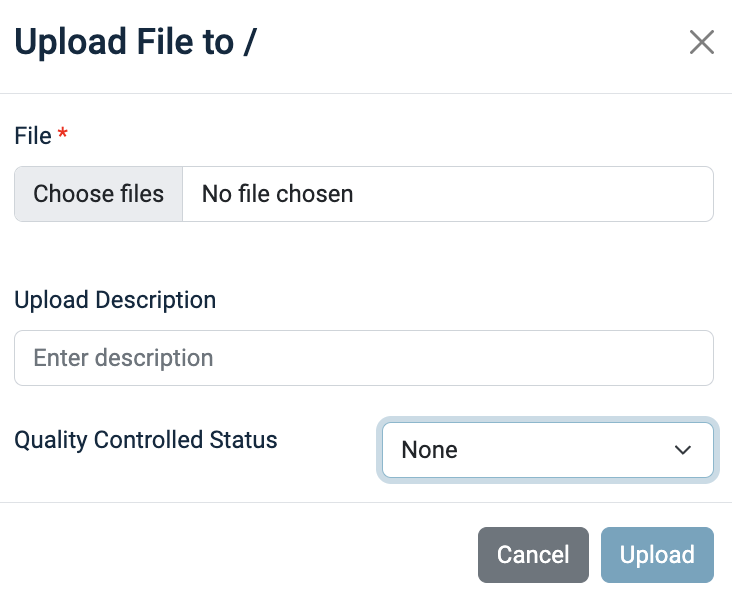Click the red required asterisk next to File

(x=63, y=135)
